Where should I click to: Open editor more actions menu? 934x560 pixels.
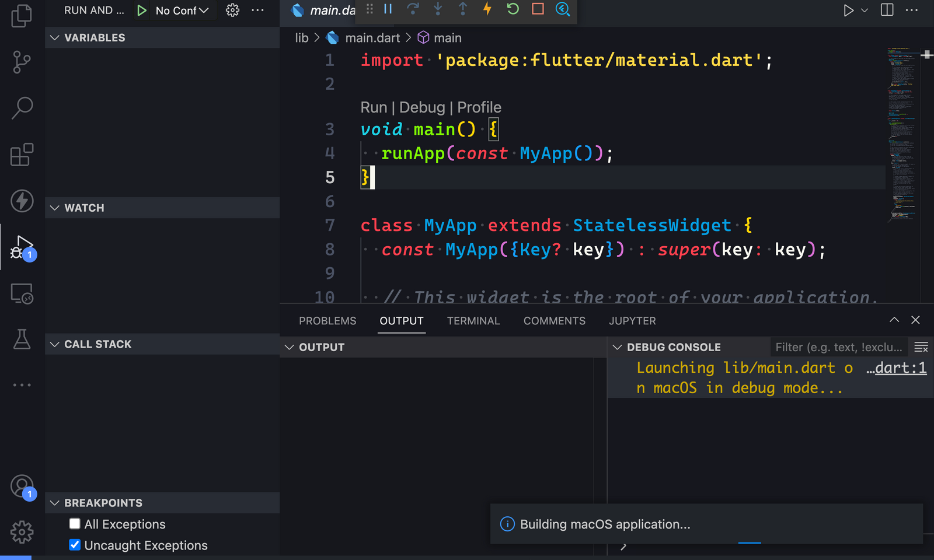tap(912, 10)
